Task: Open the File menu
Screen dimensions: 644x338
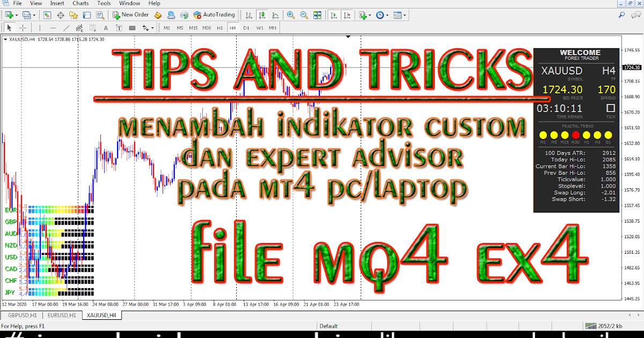Action: click(17, 3)
